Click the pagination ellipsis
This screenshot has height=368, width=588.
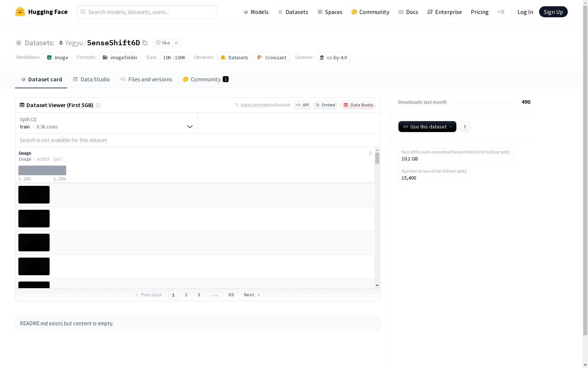click(x=215, y=295)
